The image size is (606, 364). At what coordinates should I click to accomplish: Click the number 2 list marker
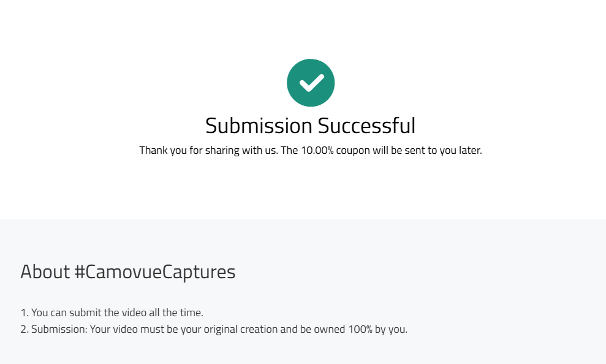coord(25,329)
